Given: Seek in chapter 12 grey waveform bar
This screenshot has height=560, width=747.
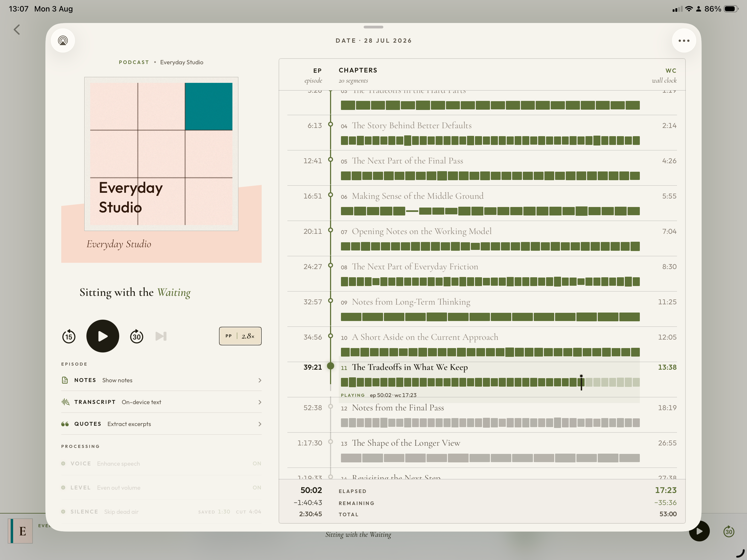Looking at the screenshot, I should [490, 422].
